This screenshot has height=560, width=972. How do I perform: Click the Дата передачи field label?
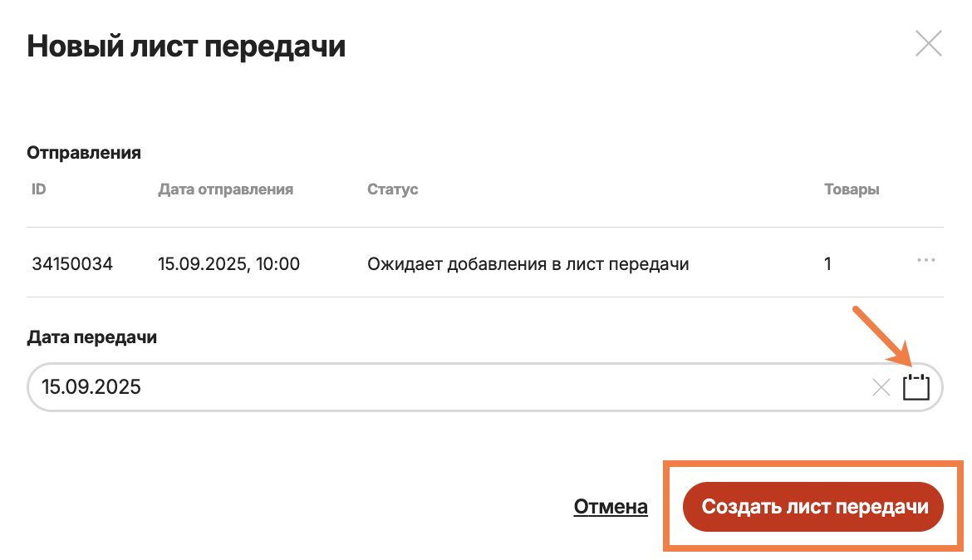[91, 337]
